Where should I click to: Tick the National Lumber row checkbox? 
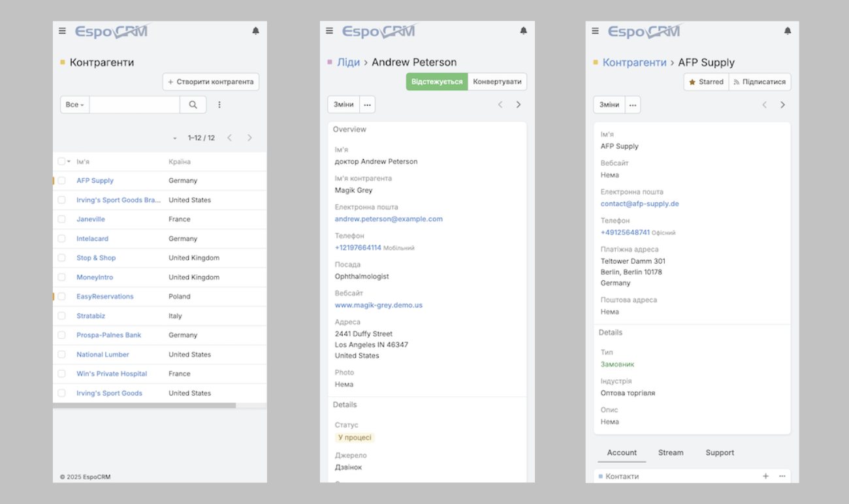coord(61,354)
